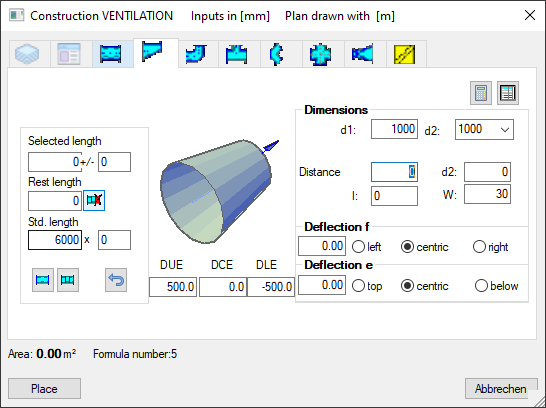Click the W value field showing 30

click(487, 194)
